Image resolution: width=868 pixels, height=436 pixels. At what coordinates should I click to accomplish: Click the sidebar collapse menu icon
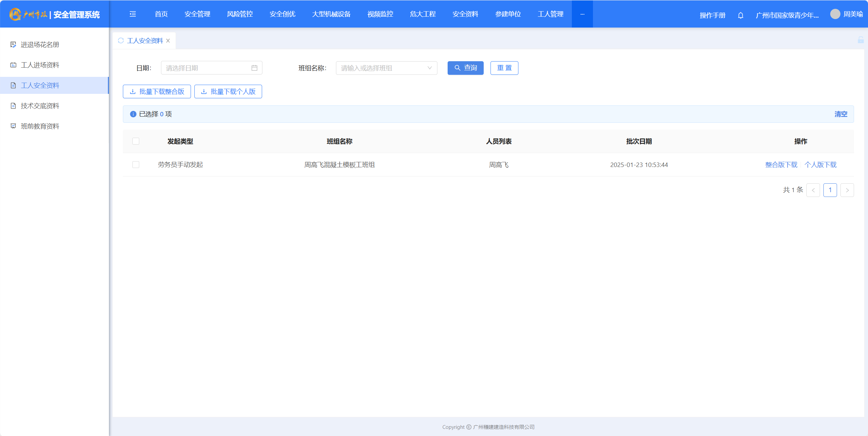pyautogui.click(x=133, y=14)
